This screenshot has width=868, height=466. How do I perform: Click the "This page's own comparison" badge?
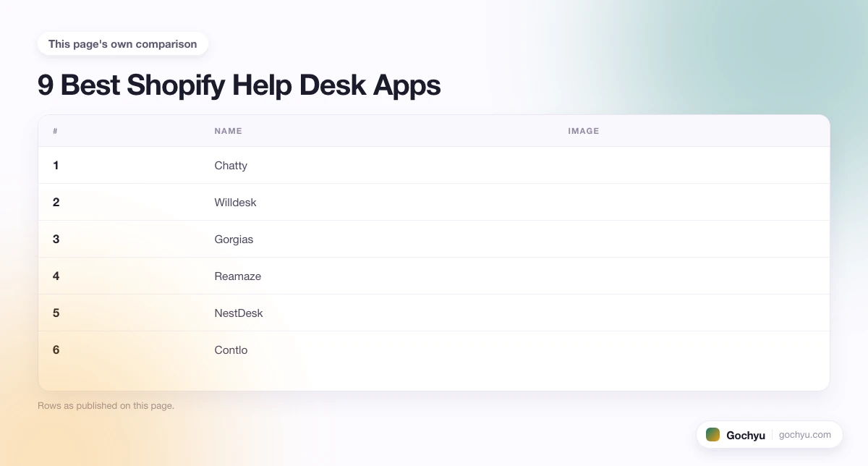123,44
